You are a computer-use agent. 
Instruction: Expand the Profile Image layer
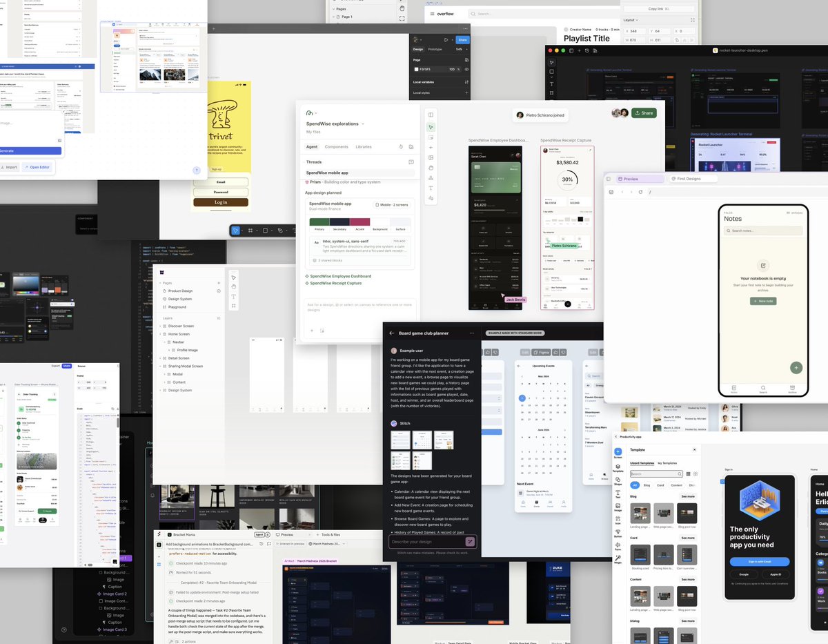coord(170,350)
